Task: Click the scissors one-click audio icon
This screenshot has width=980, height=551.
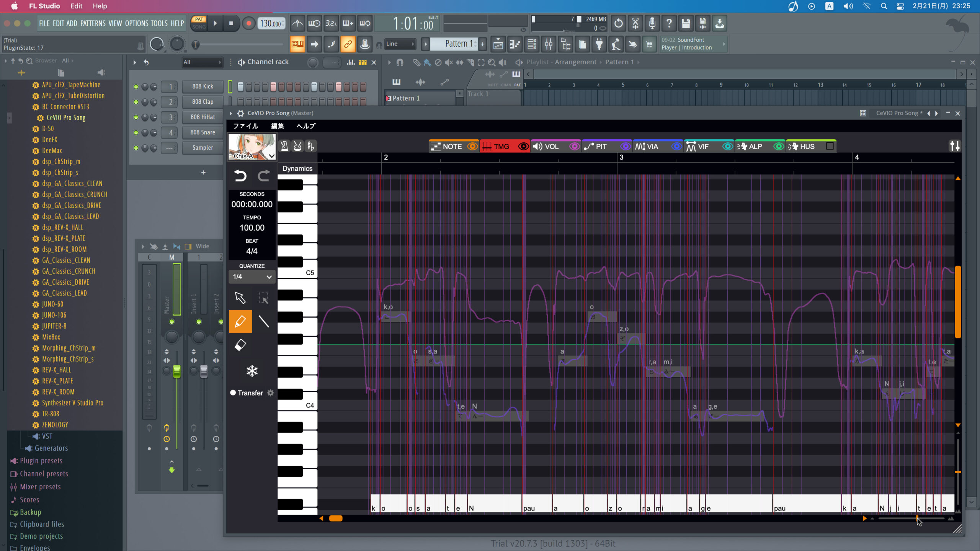Action: coord(635,23)
